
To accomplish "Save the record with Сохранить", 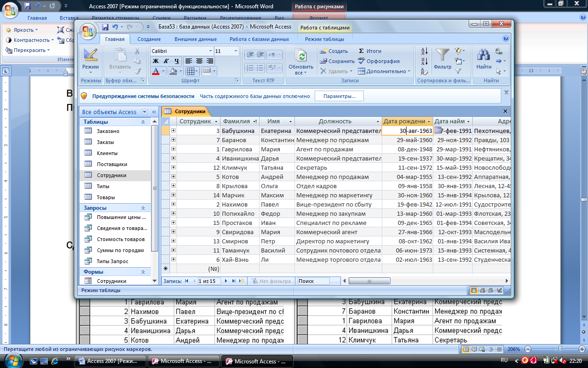I will pyautogui.click(x=337, y=61).
